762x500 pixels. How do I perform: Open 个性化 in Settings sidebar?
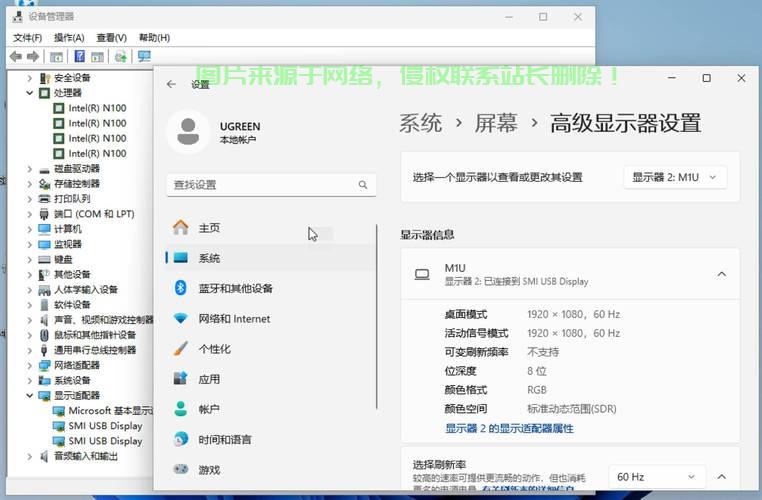click(270, 349)
